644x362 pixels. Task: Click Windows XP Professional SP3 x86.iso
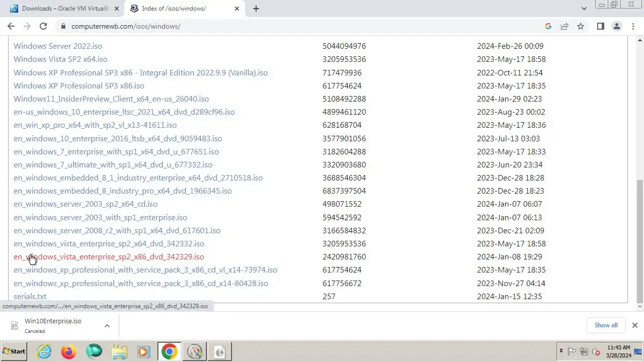(79, 85)
